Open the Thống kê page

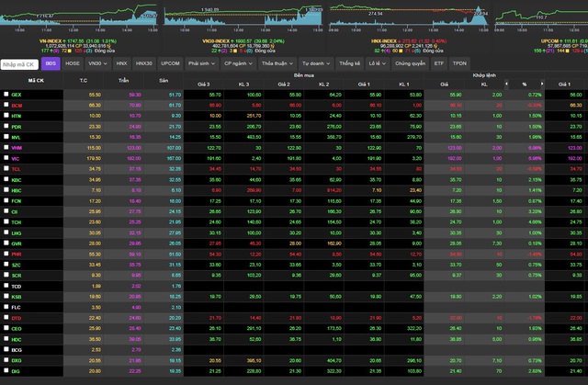(349, 64)
